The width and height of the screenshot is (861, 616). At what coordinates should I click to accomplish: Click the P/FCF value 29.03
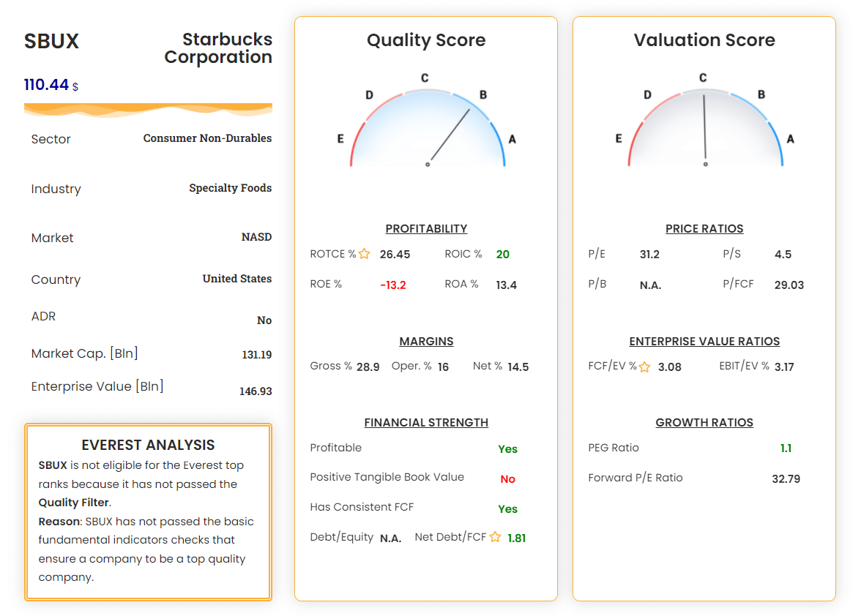click(789, 285)
